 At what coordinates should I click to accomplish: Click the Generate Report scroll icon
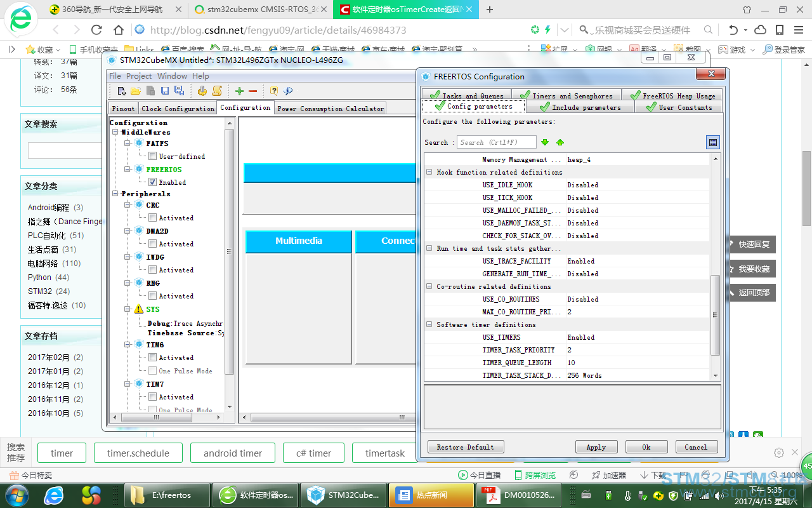[217, 91]
